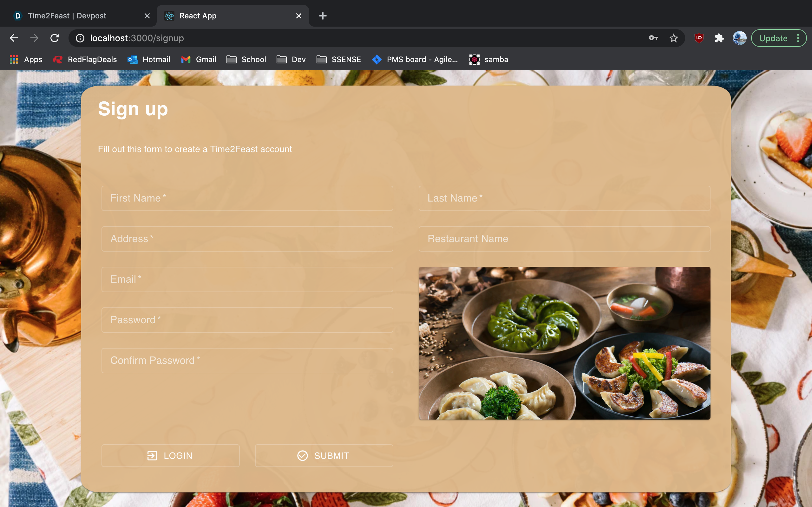Click the browser back arrow

14,38
